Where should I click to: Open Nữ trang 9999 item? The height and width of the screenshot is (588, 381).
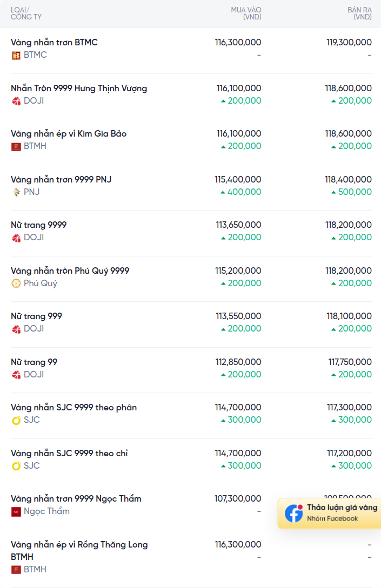(x=39, y=225)
